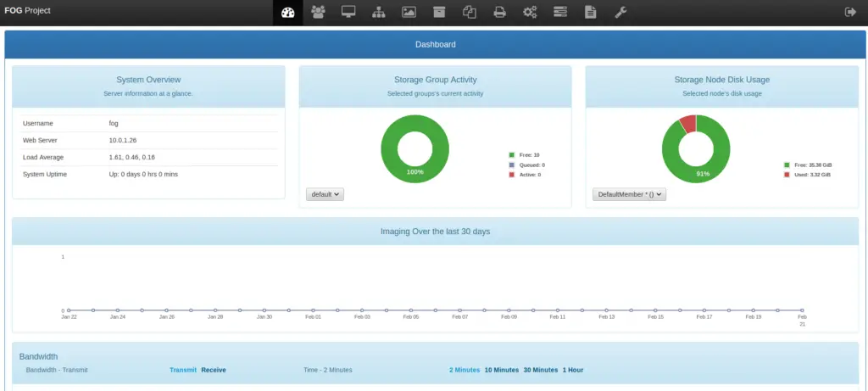Click the logout icon
Image resolution: width=868 pixels, height=391 pixels.
coord(850,12)
